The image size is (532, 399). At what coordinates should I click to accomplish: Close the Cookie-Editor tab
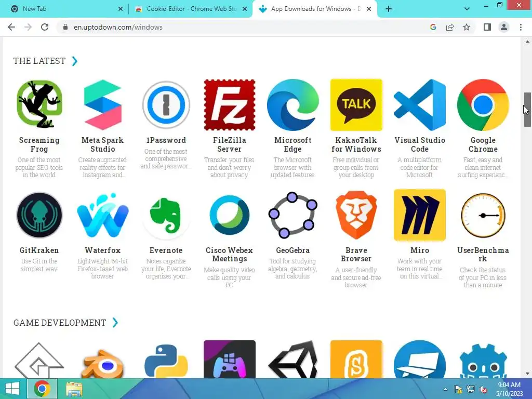(x=245, y=9)
